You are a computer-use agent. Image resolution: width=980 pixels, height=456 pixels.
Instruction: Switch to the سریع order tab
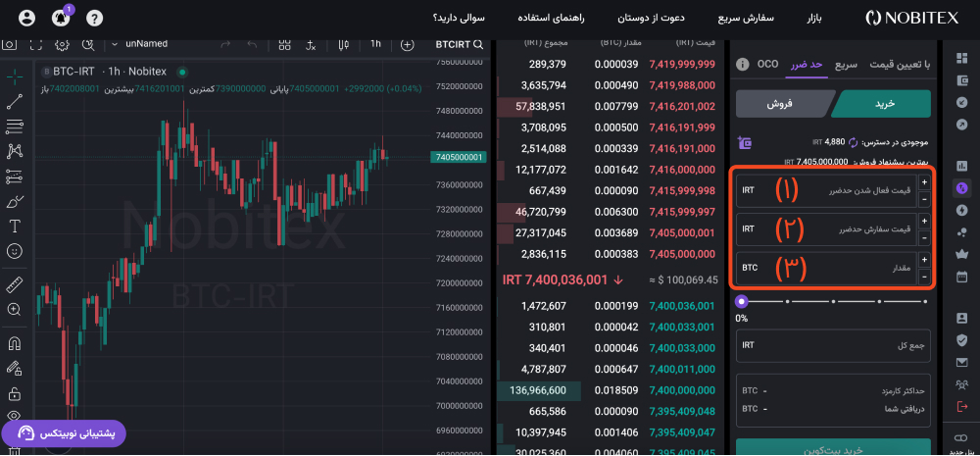click(847, 65)
